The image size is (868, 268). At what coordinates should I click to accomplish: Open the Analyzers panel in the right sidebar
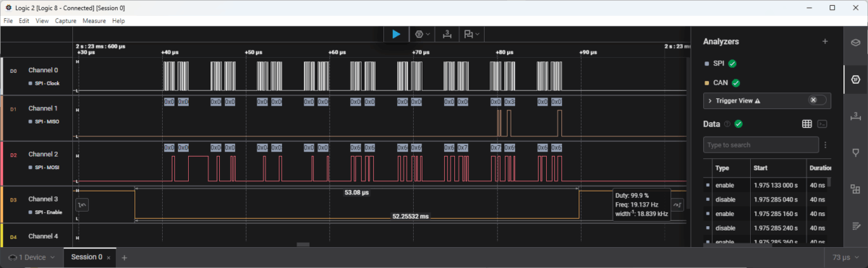click(x=856, y=78)
